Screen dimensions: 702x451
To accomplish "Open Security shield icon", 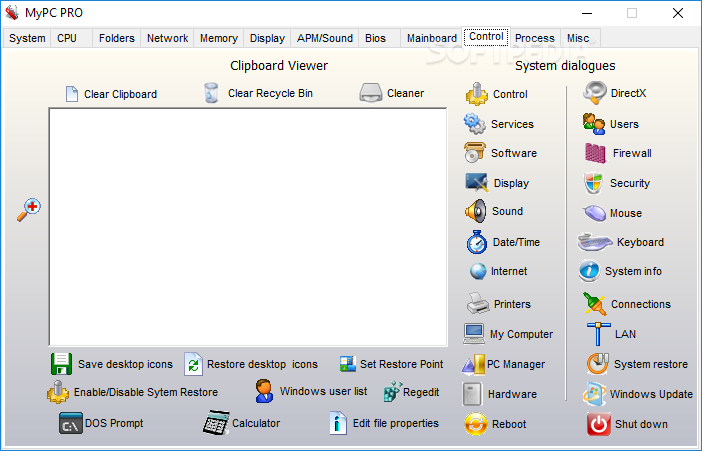I will pos(594,183).
